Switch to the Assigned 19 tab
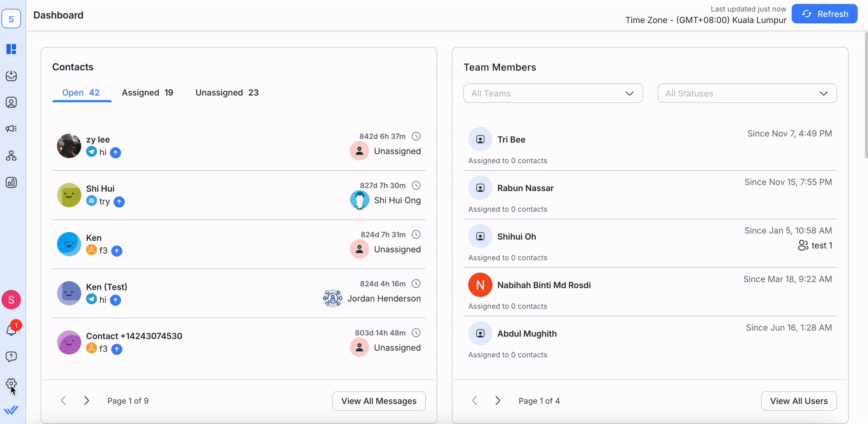Screen dimensions: 868x424 point(147,92)
